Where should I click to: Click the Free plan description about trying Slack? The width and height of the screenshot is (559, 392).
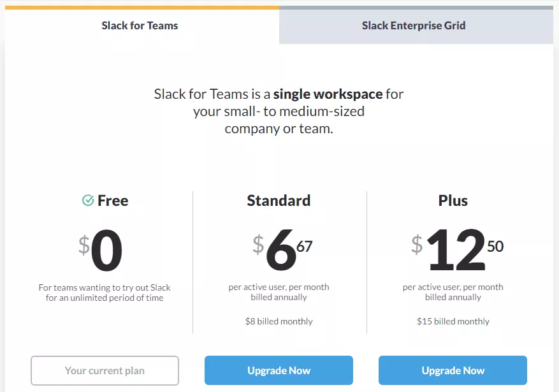(105, 293)
